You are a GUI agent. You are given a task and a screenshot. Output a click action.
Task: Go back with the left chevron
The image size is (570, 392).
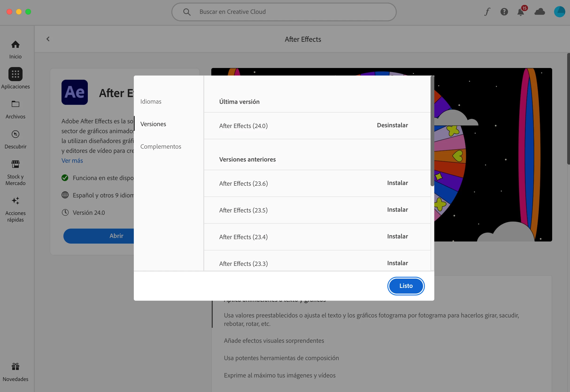click(48, 39)
